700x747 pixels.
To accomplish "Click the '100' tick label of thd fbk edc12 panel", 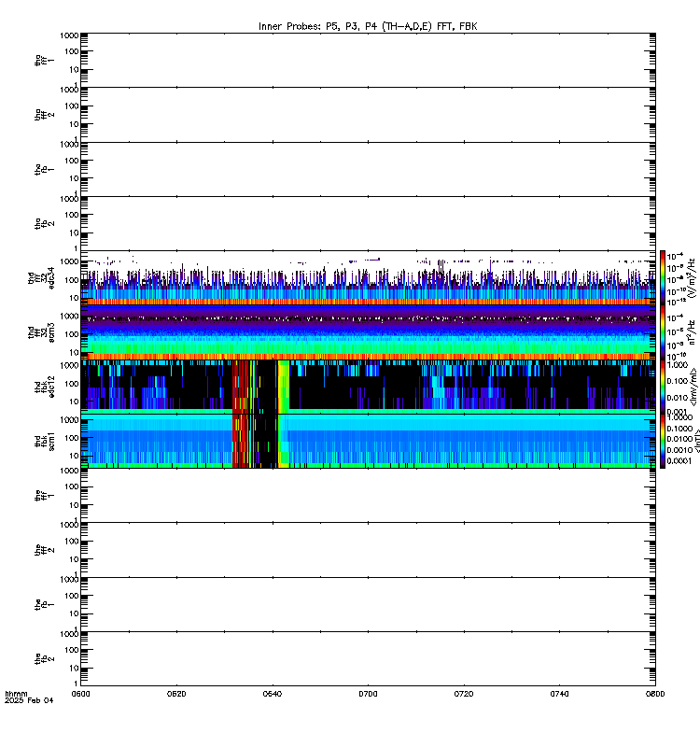I will click(x=72, y=384).
